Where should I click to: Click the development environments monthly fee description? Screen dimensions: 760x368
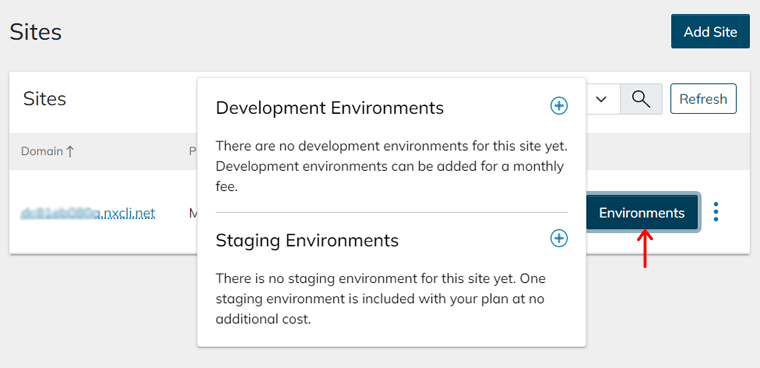coord(391,166)
